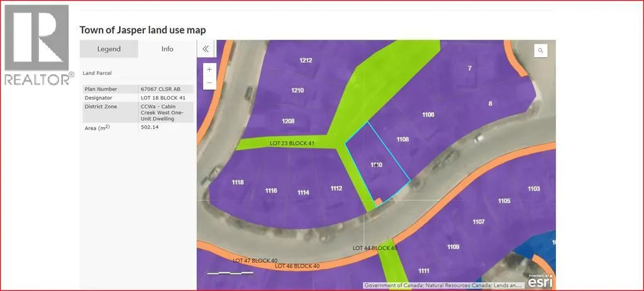Select parcel 1111 on the map
Image resolution: width=644 pixels, height=291 pixels.
coord(424,271)
